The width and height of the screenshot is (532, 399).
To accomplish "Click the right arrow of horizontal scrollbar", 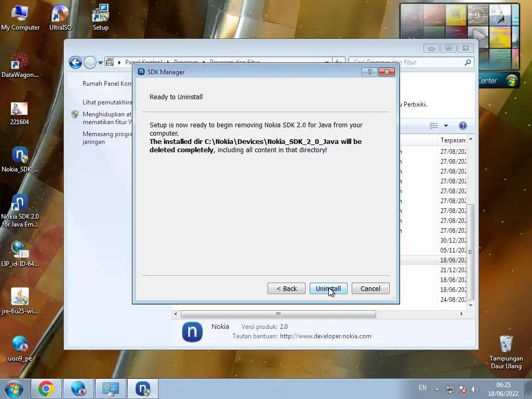I will pos(461,314).
